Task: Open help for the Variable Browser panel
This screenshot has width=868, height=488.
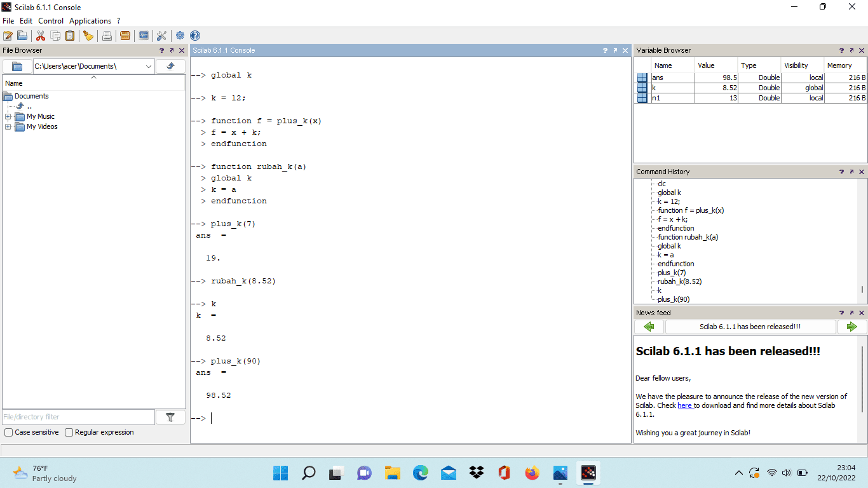Action: 841,50
